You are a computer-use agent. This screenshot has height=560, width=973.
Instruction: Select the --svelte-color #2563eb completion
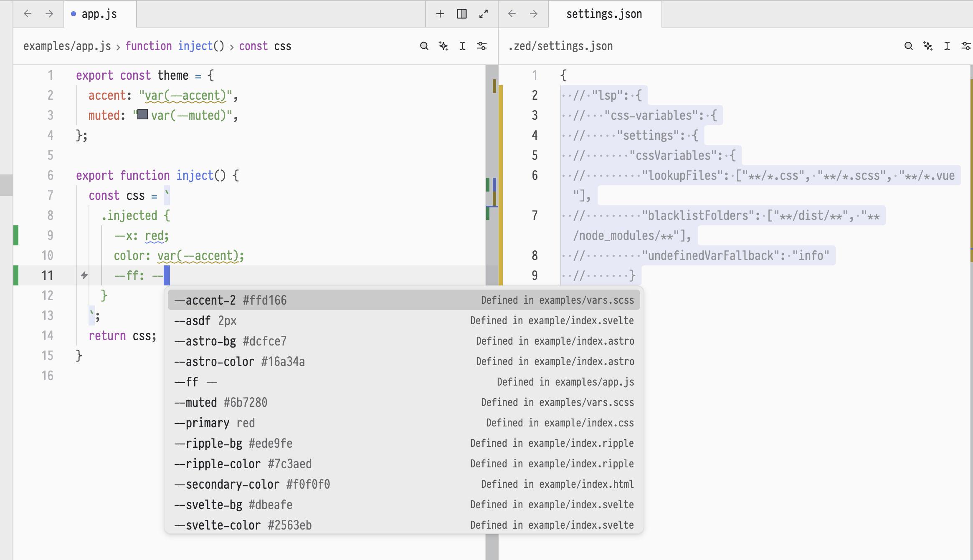[404, 525]
